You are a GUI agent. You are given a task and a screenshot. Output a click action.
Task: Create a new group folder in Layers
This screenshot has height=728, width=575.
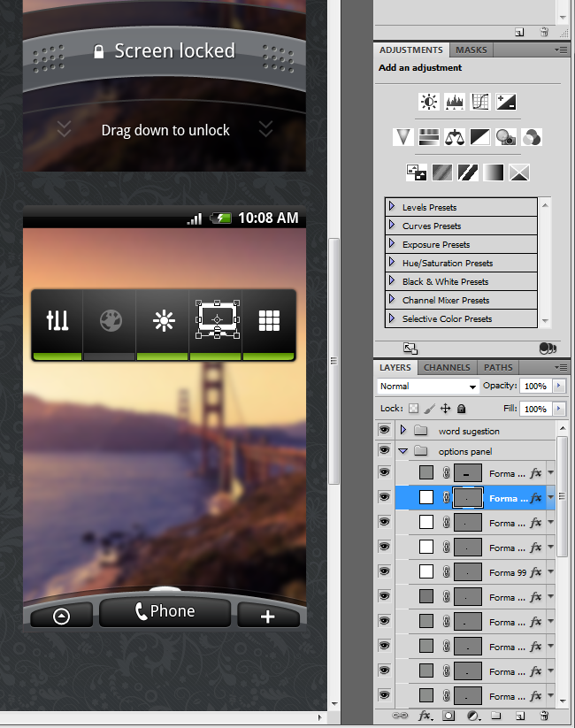click(496, 715)
